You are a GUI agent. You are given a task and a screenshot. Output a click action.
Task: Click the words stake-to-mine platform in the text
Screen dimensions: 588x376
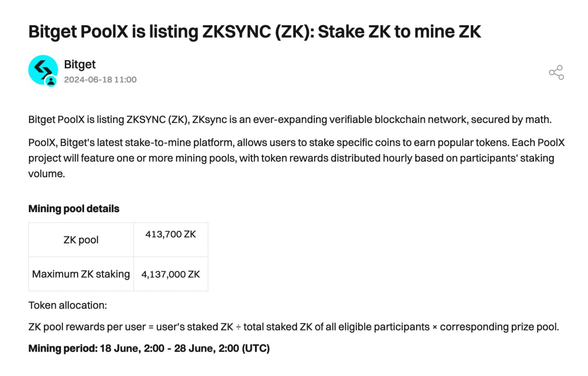[x=176, y=143]
